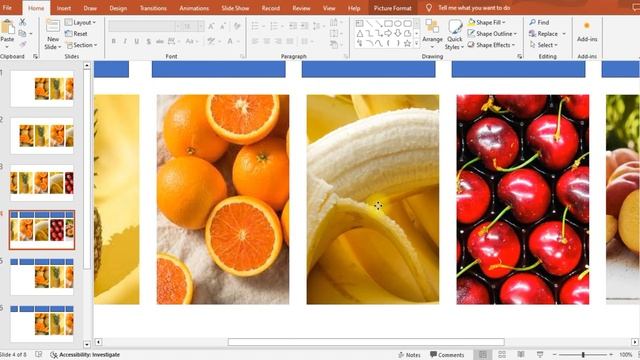The height and width of the screenshot is (360, 640).
Task: Open the Section dropdown
Action: (82, 45)
